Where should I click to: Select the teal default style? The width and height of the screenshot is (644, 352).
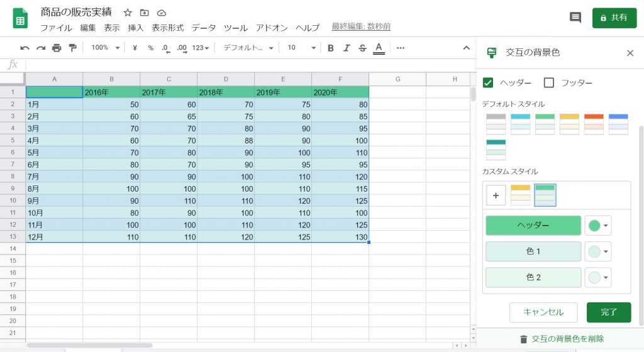[x=496, y=150]
